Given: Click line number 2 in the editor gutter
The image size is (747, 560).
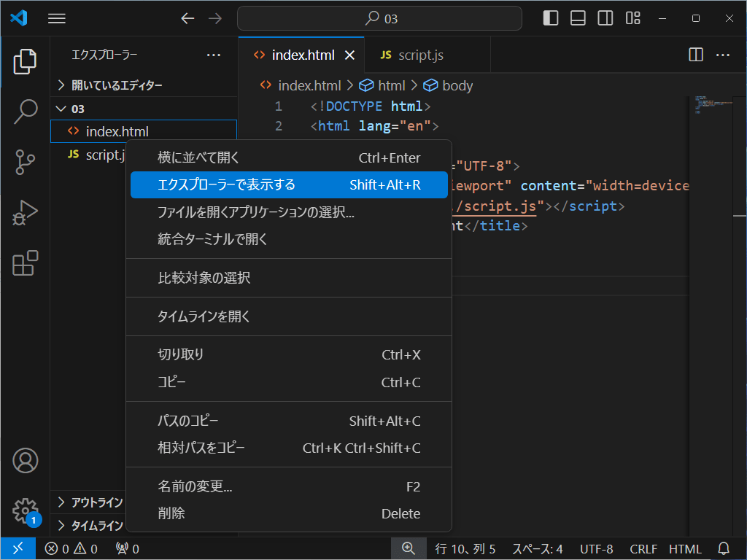Looking at the screenshot, I should click(x=279, y=126).
